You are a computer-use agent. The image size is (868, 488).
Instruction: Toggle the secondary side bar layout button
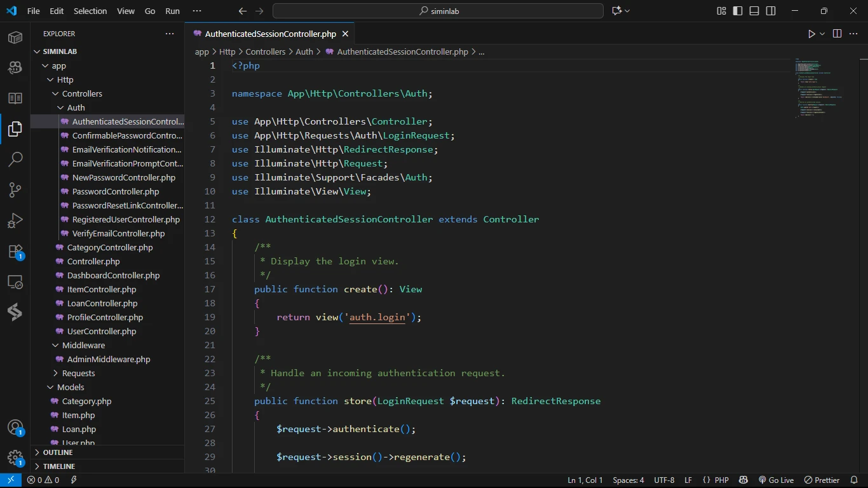771,11
